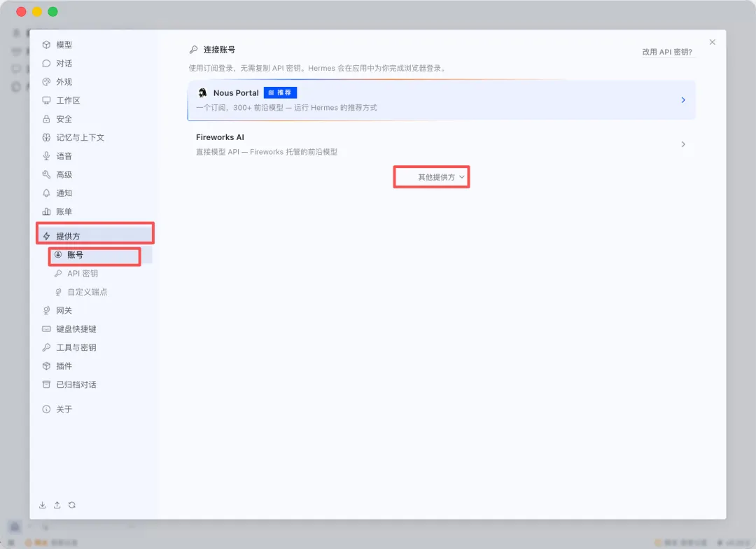Click the yellow macOS minimize window button
The image size is (756, 549).
click(x=37, y=12)
